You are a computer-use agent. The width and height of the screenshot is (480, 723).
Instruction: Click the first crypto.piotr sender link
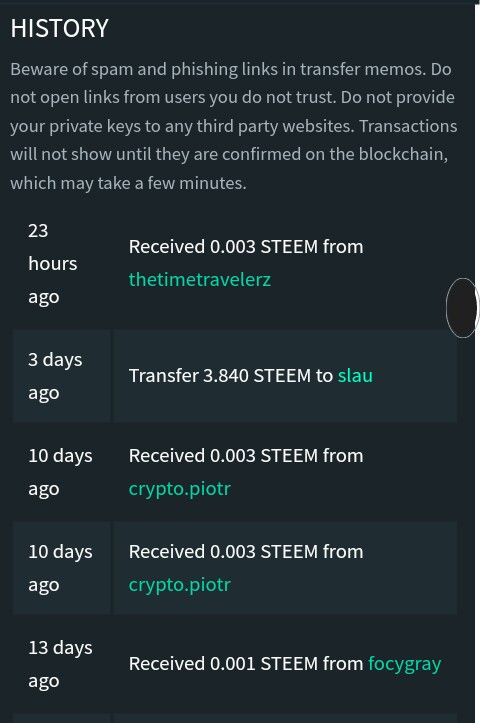click(x=179, y=489)
